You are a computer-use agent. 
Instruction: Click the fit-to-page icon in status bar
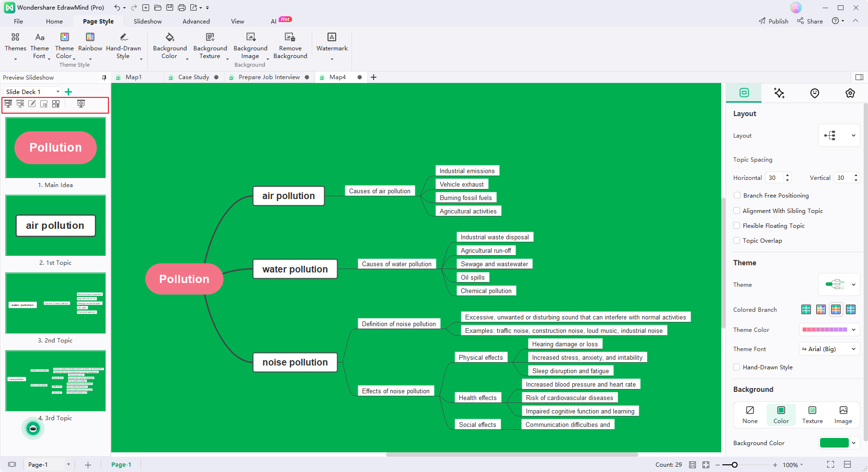(x=692, y=465)
